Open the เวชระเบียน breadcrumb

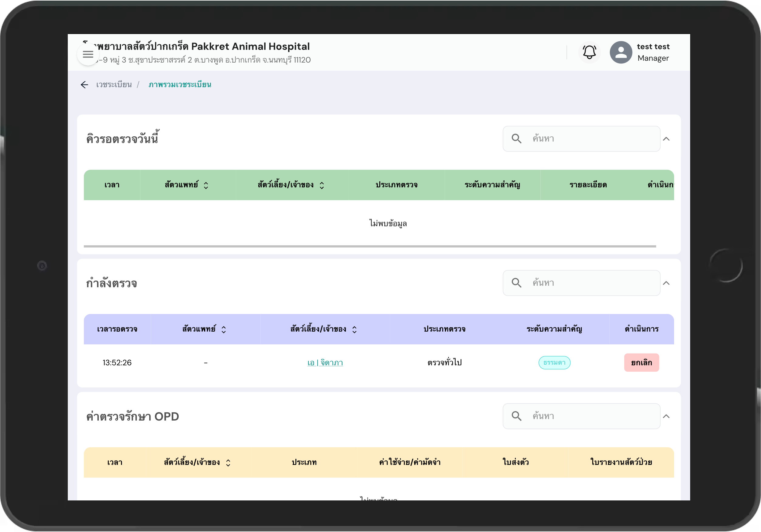click(x=114, y=85)
